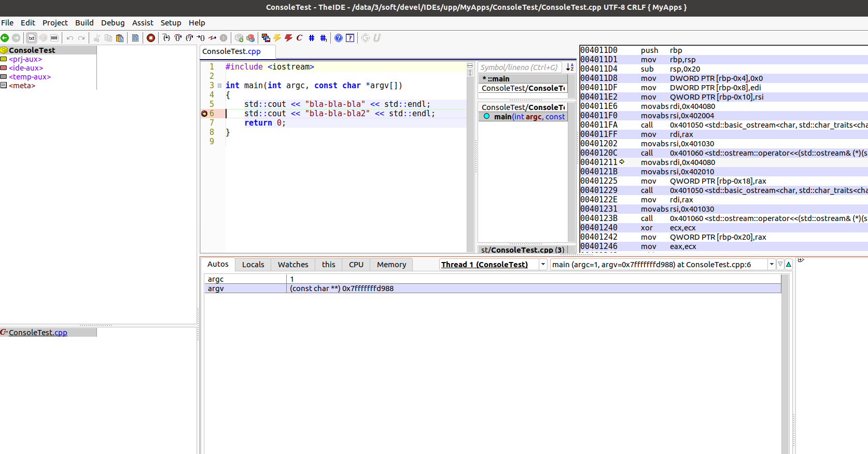Toggle the 1010 hex view mode button
Image resolution: width=868 pixels, height=454 pixels.
[x=54, y=38]
